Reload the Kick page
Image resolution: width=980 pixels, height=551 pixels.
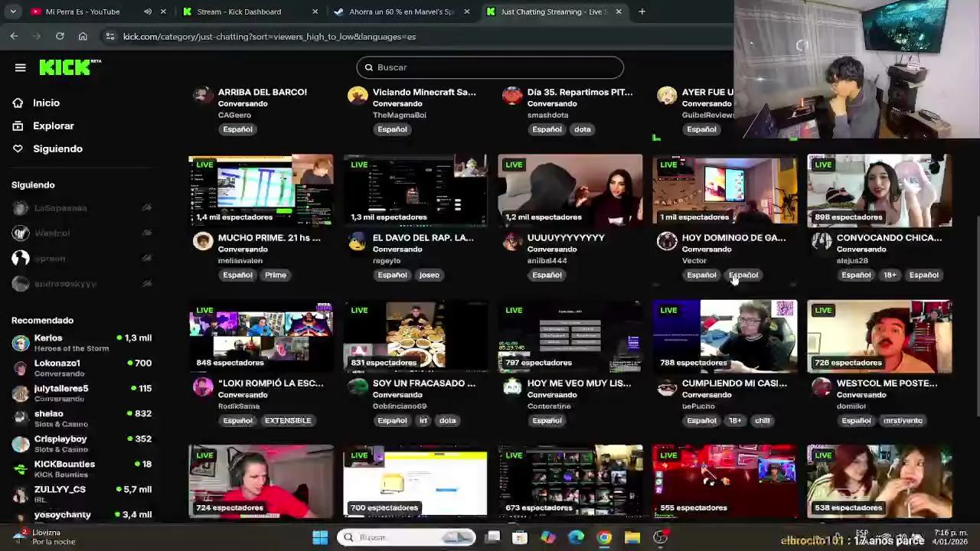pos(60,36)
